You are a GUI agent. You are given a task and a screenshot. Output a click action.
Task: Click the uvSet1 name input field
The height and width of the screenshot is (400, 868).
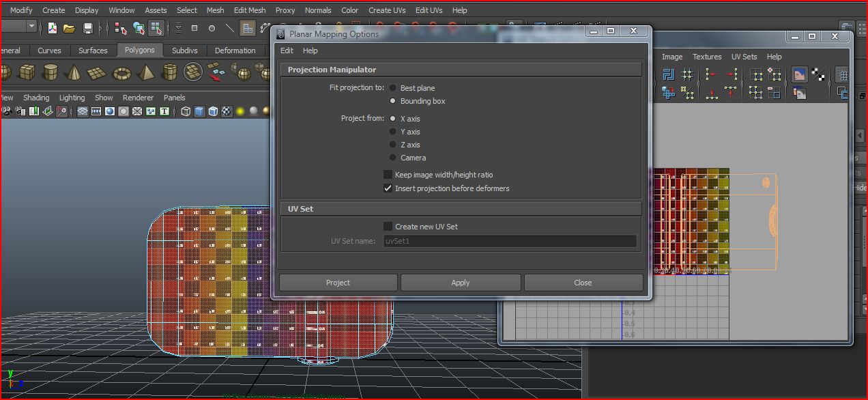pyautogui.click(x=508, y=240)
